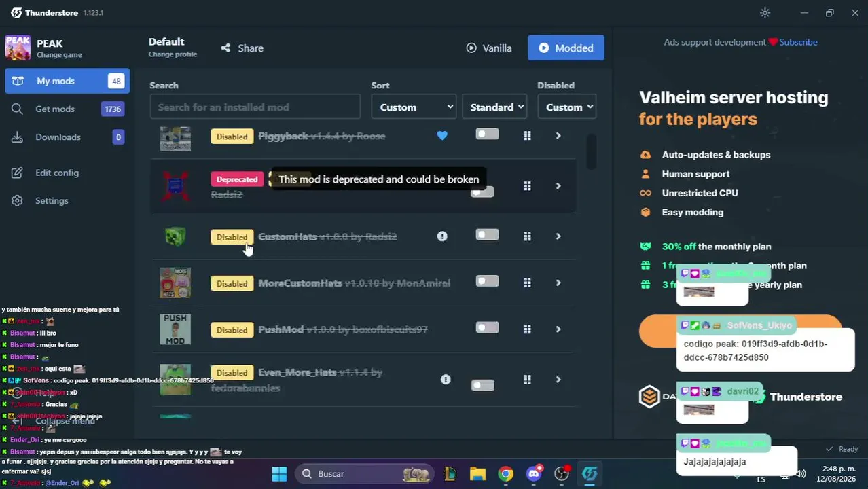
Task: Enable the MoreCustomHats mod
Action: 487,281
